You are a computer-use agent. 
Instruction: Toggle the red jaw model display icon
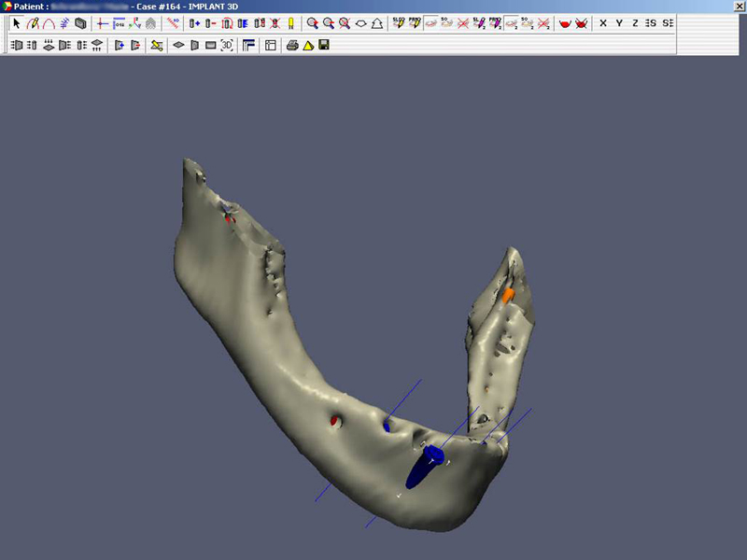(565, 22)
